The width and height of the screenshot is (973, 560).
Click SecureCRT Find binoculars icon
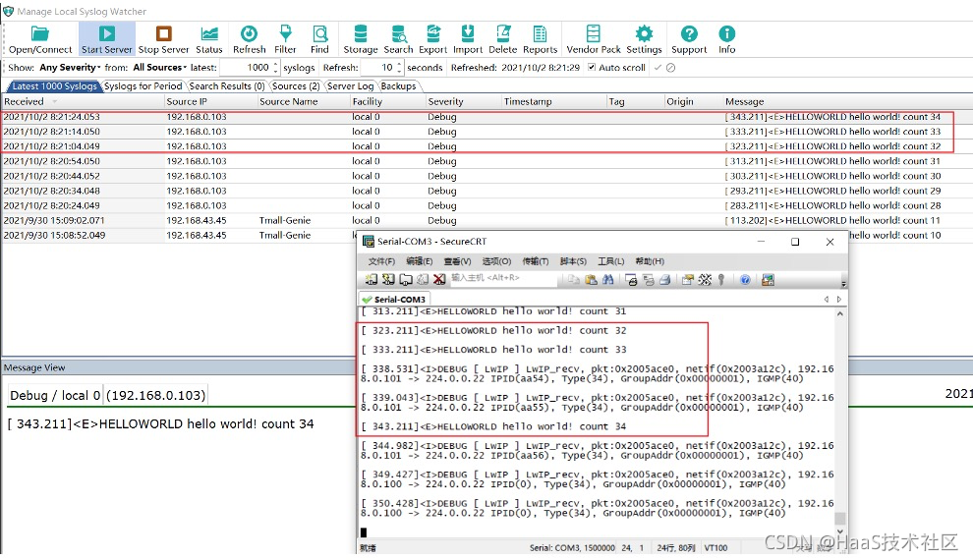(608, 280)
